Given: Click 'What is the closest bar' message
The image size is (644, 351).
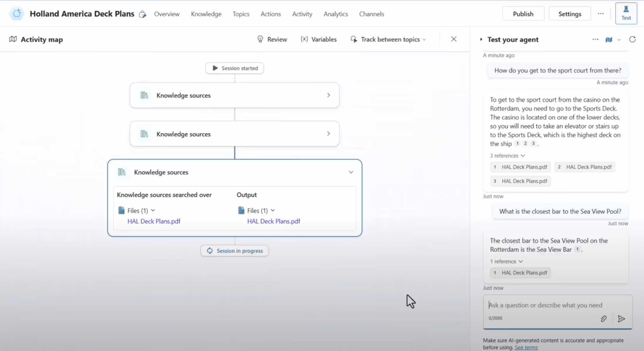Looking at the screenshot, I should coord(560,211).
